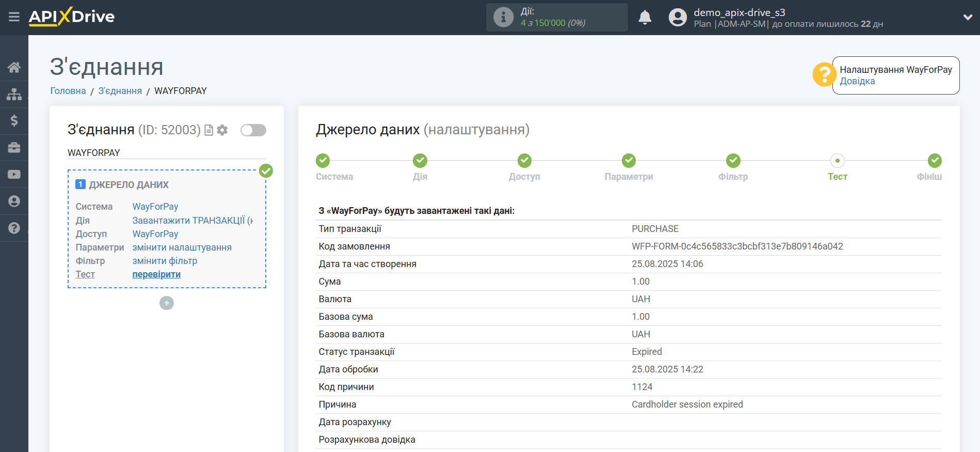Screen dimensions: 980x452
Task: Expand the account dropdown chevron
Action: [968, 17]
